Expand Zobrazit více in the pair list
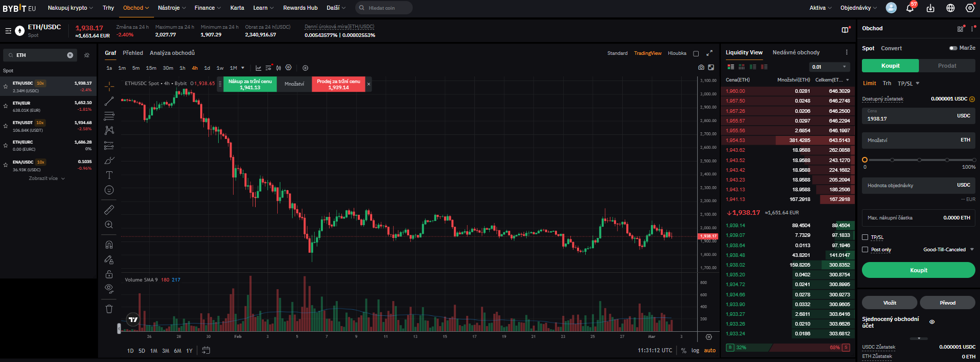Viewport: 980px width, 362px height. click(x=47, y=178)
